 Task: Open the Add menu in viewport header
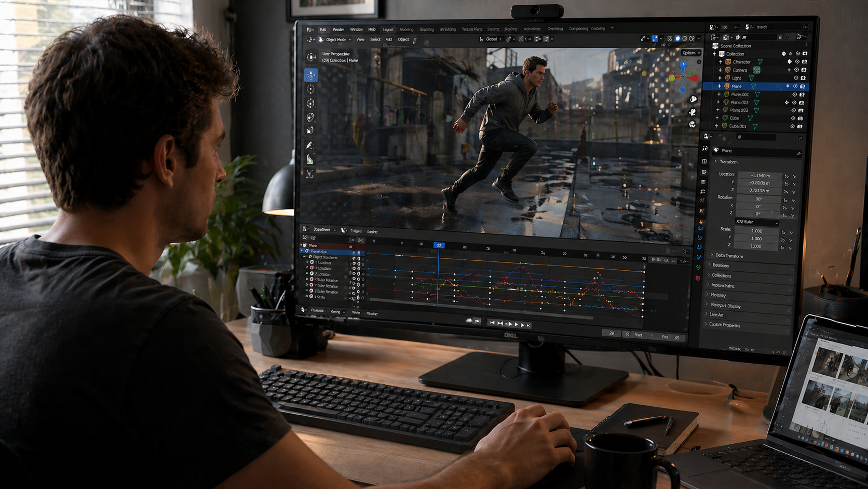(388, 39)
